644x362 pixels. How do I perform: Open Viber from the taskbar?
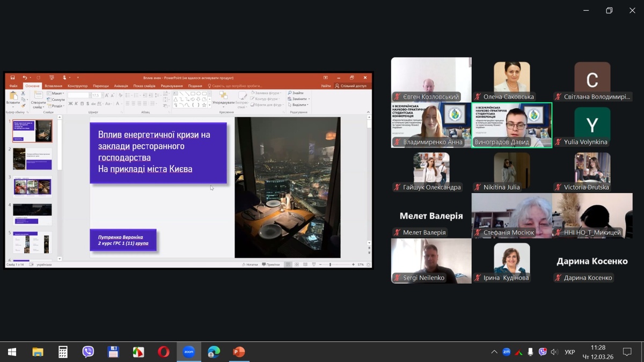[x=88, y=352]
